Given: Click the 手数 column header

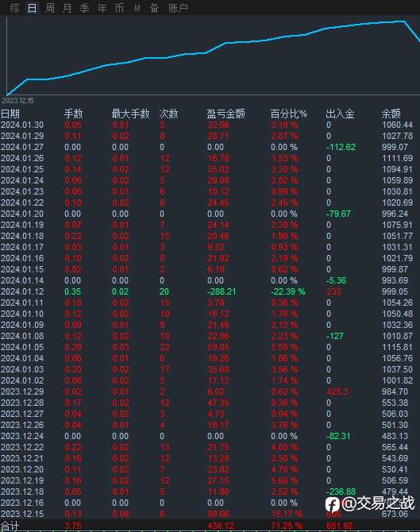Looking at the screenshot, I should click(74, 114).
